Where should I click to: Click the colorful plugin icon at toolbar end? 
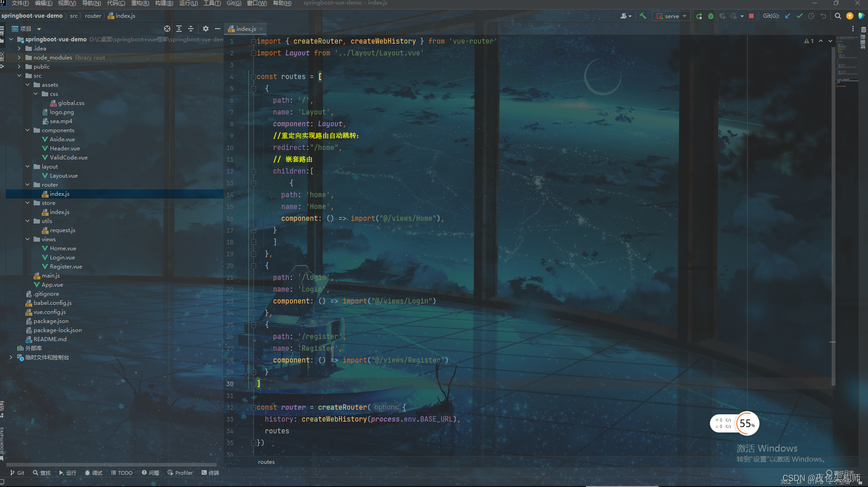point(861,16)
